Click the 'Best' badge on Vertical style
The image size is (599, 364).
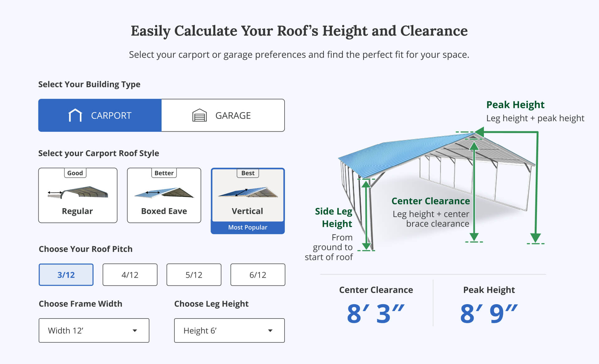(x=248, y=173)
